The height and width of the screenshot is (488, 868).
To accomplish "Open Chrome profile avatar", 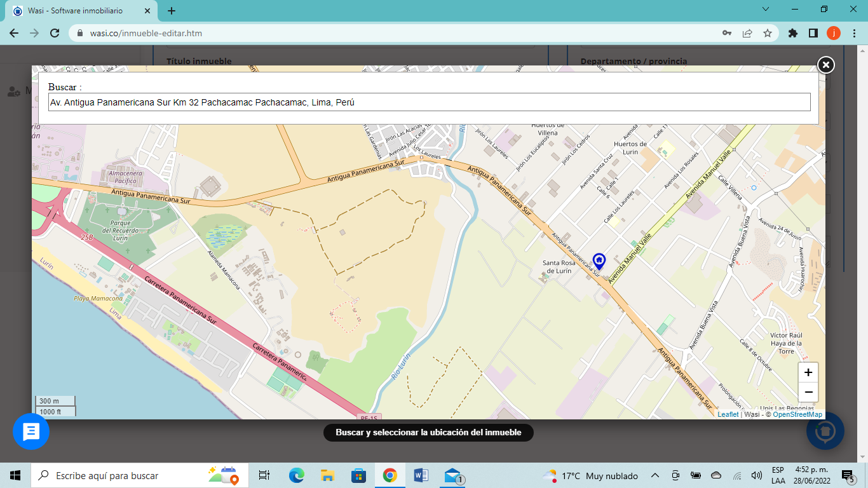I will (833, 33).
